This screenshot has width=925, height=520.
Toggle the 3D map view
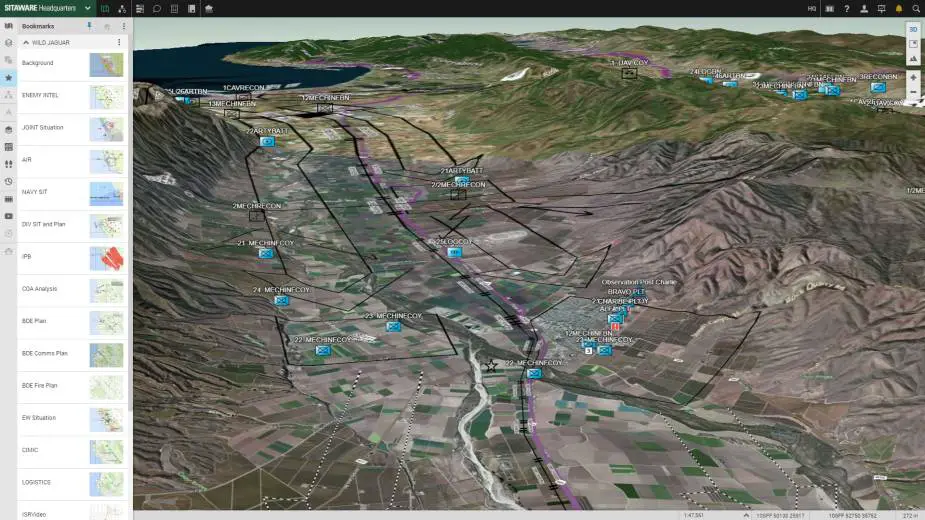[x=913, y=30]
